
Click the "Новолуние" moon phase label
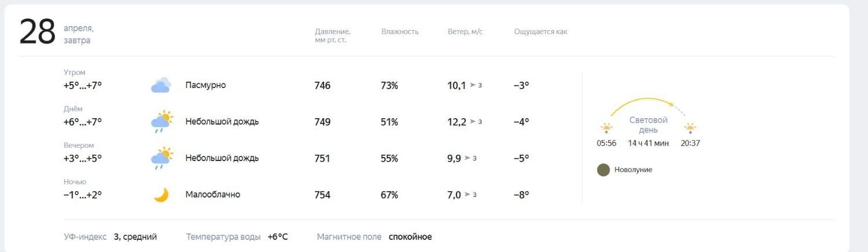(x=633, y=170)
